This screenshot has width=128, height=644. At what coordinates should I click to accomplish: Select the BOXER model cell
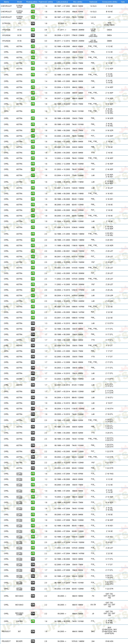pos(19,641)
